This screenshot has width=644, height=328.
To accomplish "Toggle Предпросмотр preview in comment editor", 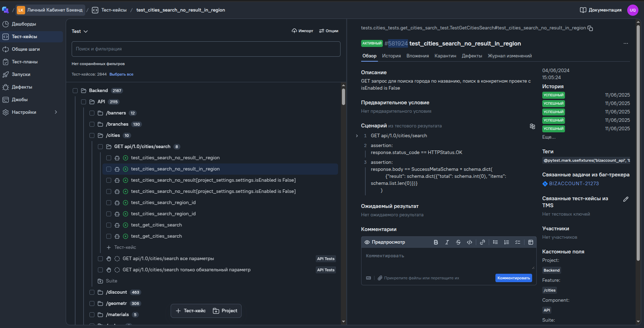I will point(385,242).
